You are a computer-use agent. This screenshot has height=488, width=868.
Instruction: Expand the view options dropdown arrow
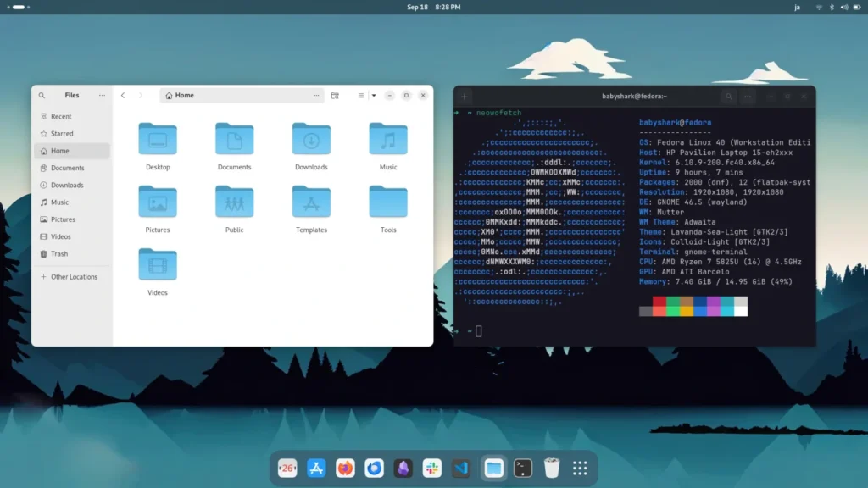click(x=374, y=95)
